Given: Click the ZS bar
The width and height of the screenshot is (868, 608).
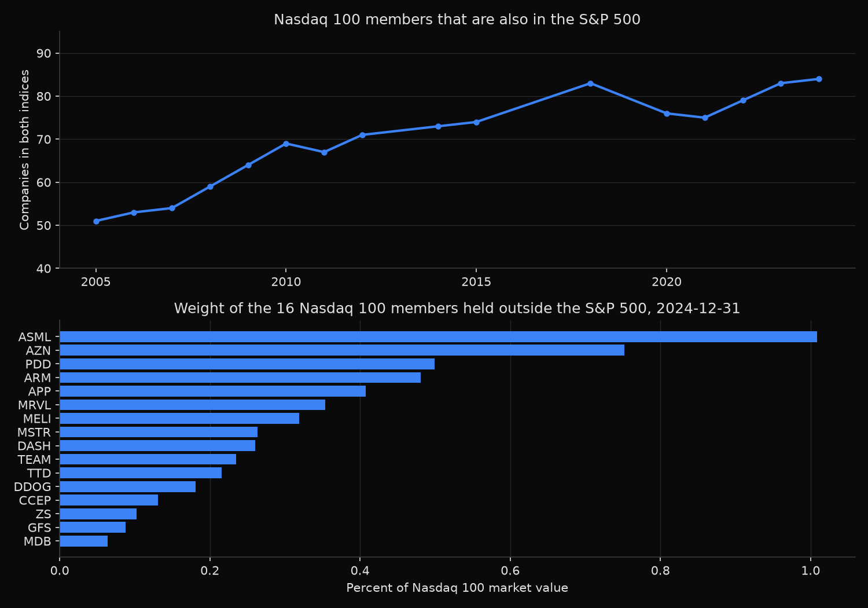Looking at the screenshot, I should 98,514.
